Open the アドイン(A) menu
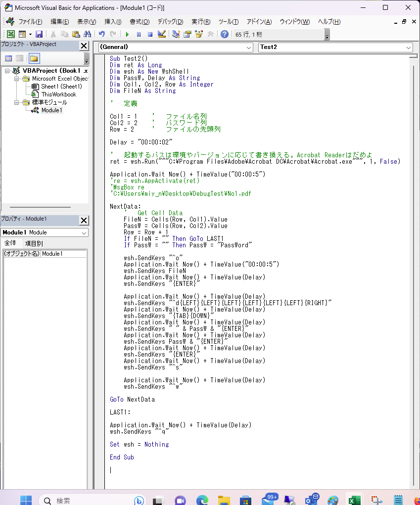 tap(259, 22)
